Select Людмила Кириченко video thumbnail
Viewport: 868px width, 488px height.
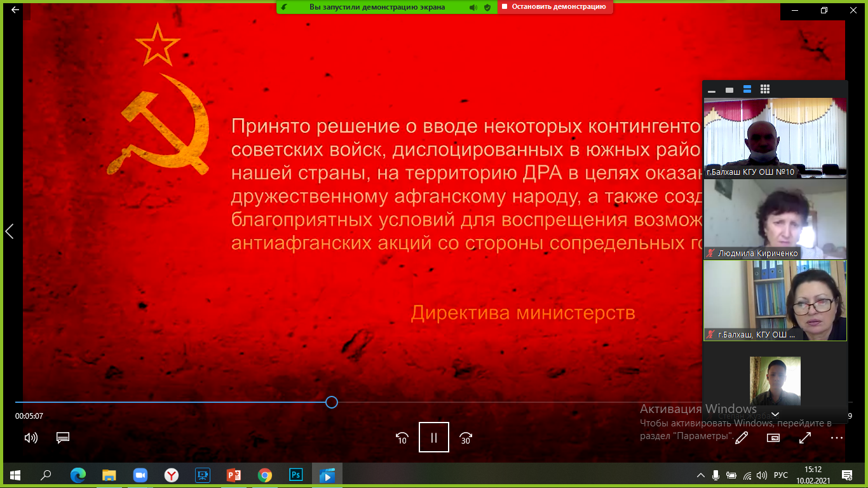pyautogui.click(x=775, y=219)
